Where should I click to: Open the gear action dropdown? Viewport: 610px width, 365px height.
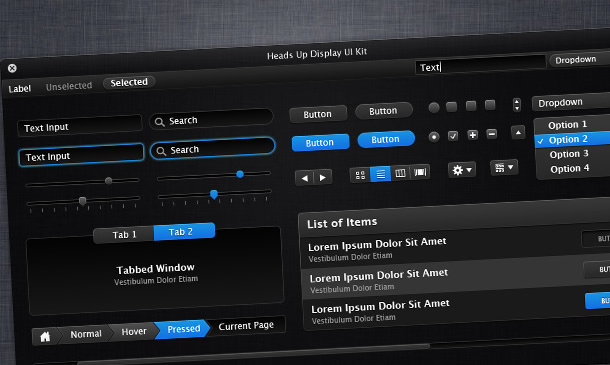pyautogui.click(x=462, y=170)
